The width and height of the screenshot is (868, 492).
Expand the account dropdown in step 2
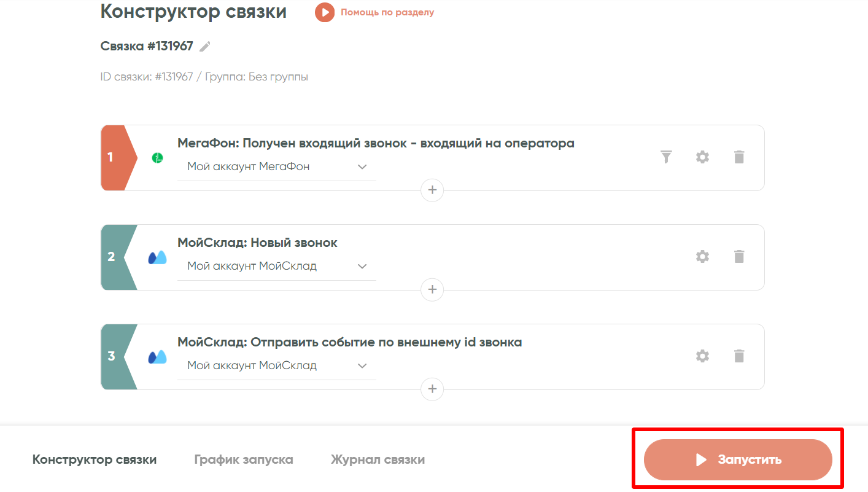277,266
